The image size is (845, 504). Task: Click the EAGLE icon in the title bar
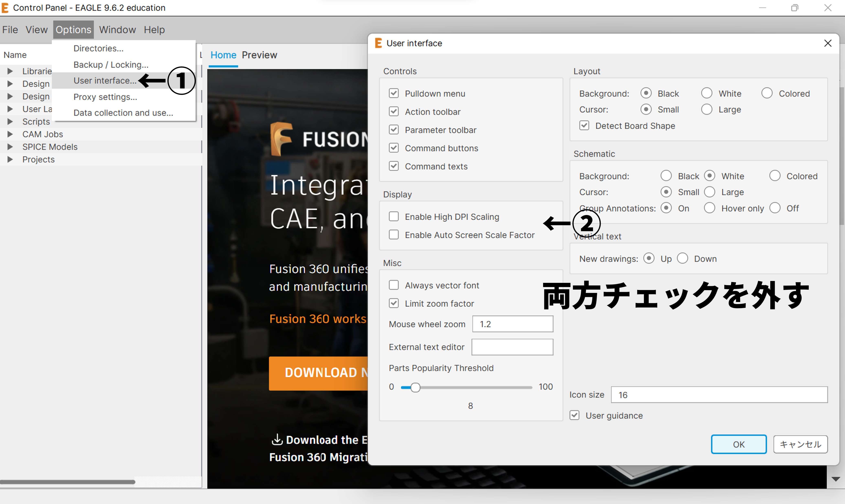[x=5, y=8]
